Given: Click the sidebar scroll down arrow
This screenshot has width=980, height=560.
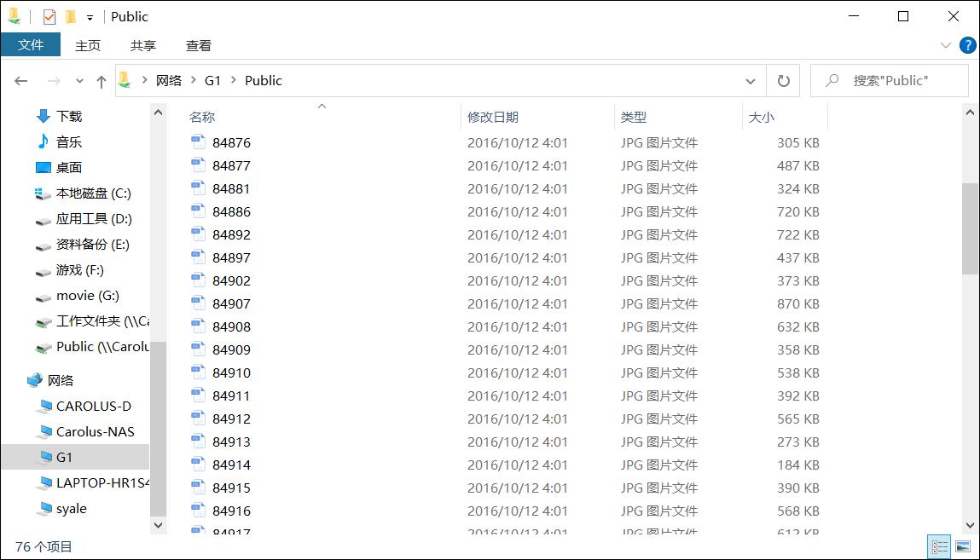Looking at the screenshot, I should point(158,525).
